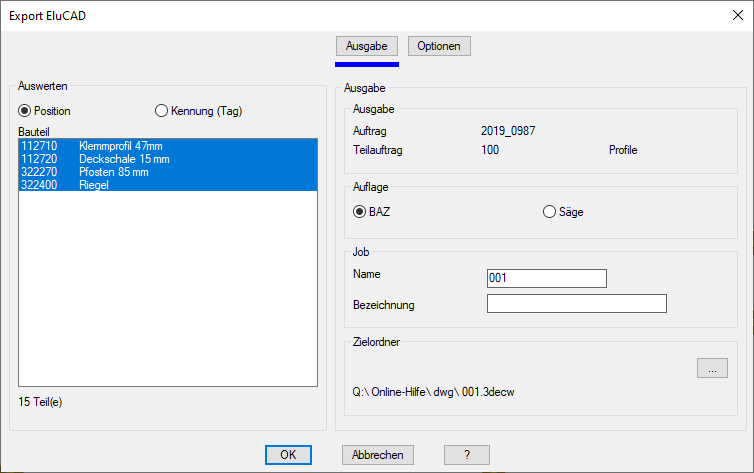Click into the Job Name field
The width and height of the screenshot is (754, 473).
[546, 278]
